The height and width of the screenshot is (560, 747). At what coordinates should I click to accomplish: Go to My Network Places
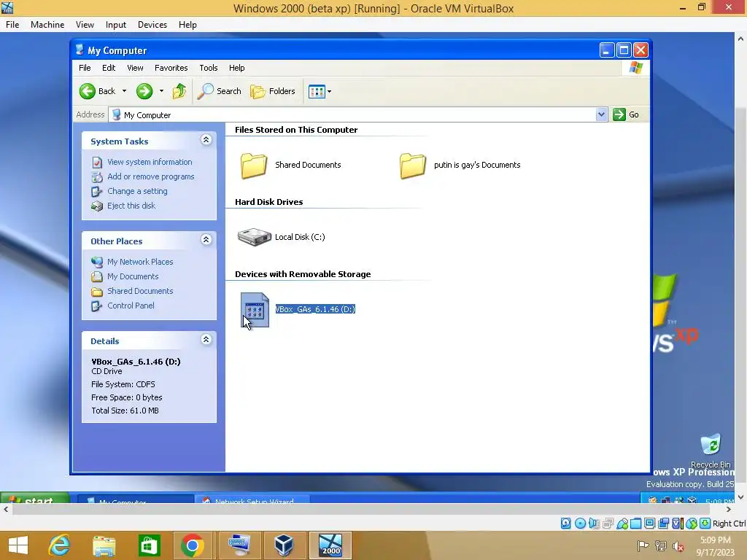pyautogui.click(x=140, y=262)
